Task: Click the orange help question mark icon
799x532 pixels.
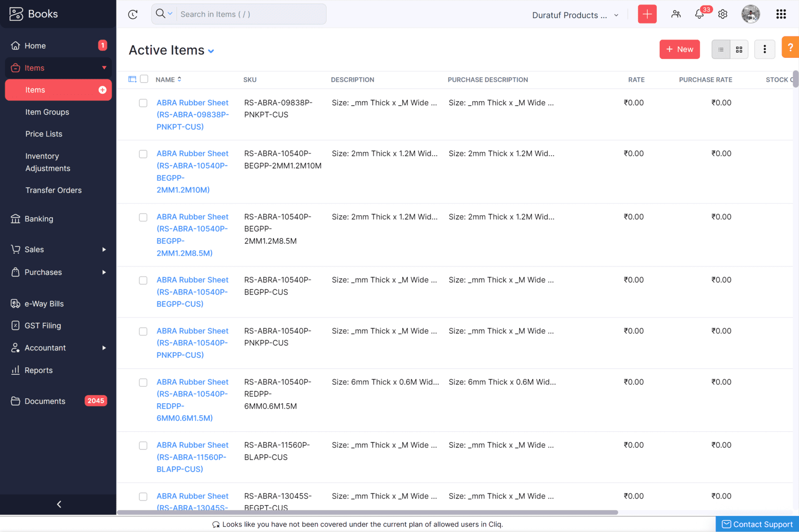Action: pyautogui.click(x=791, y=47)
